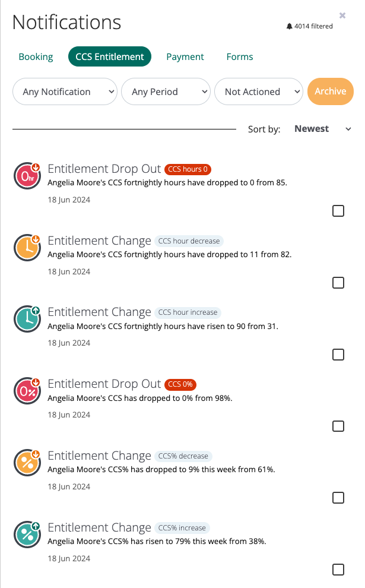Click the teal clock increase icon
This screenshot has height=588, width=365.
click(27, 319)
